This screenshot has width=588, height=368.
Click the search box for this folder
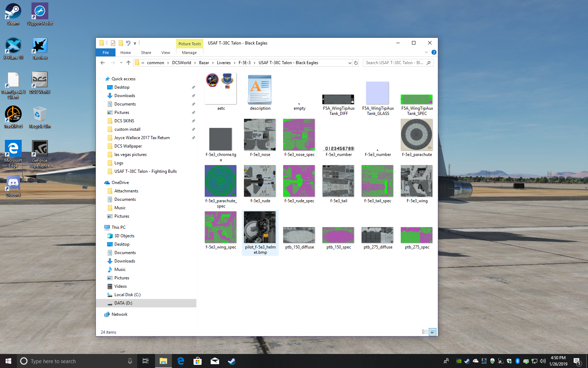(x=394, y=63)
